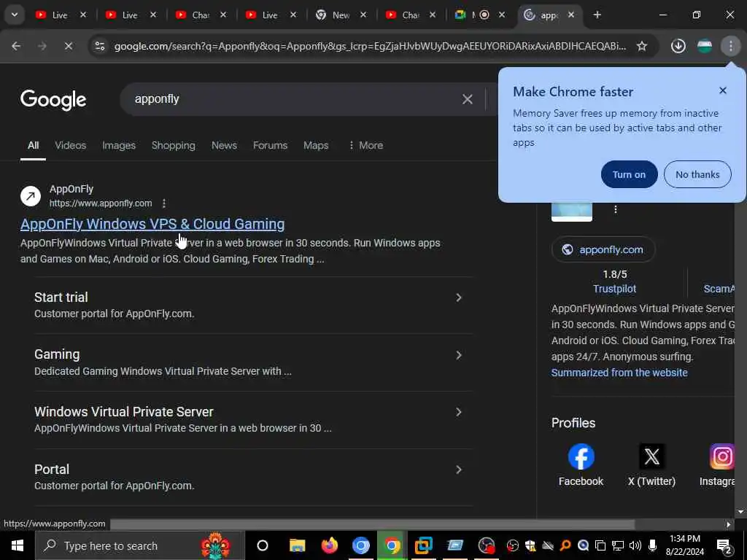Screen dimensions: 747x560
Task: Switch to Images results
Action: click(119, 145)
